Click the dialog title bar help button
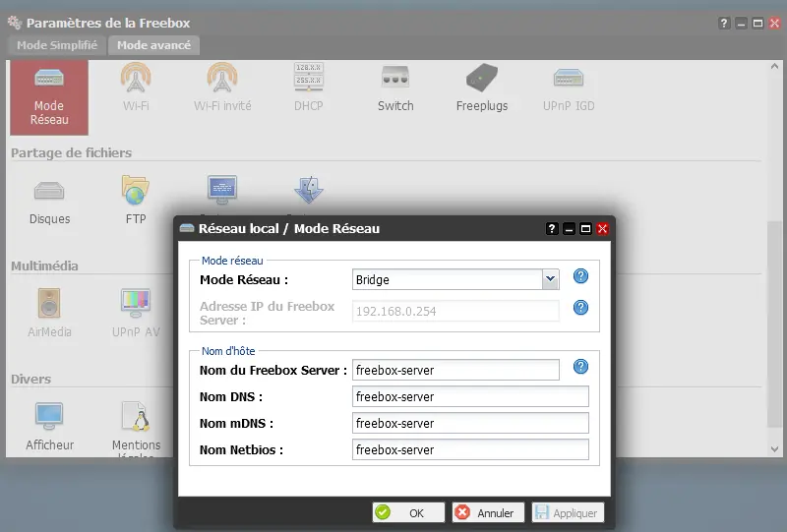This screenshot has height=532, width=787. click(552, 229)
